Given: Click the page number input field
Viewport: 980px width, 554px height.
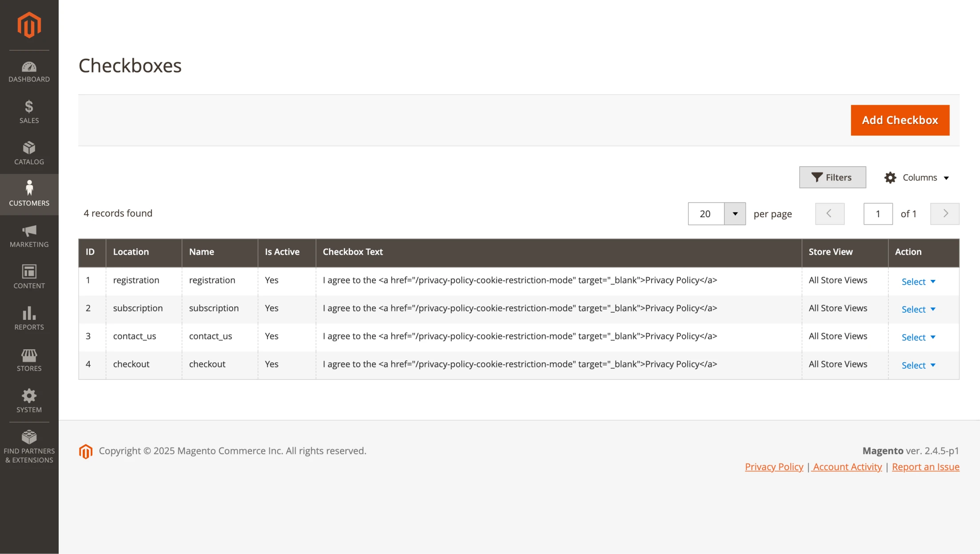Looking at the screenshot, I should tap(878, 214).
